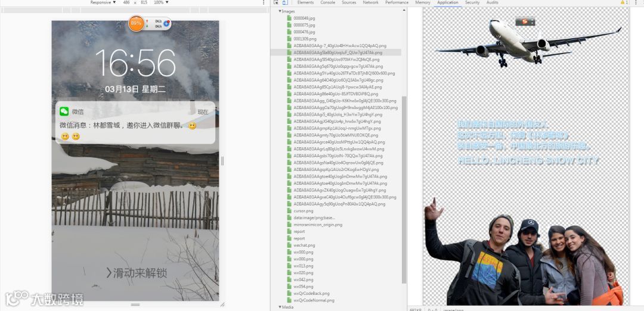The image size is (644, 311).
Task: Click blue plus icon on floating widget
Action: coord(167,24)
